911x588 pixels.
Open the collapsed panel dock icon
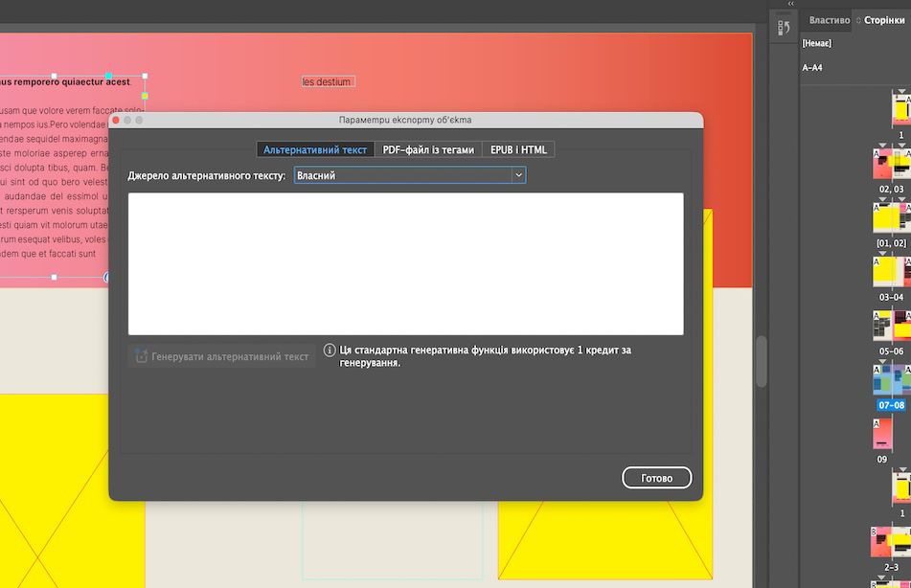point(784,28)
